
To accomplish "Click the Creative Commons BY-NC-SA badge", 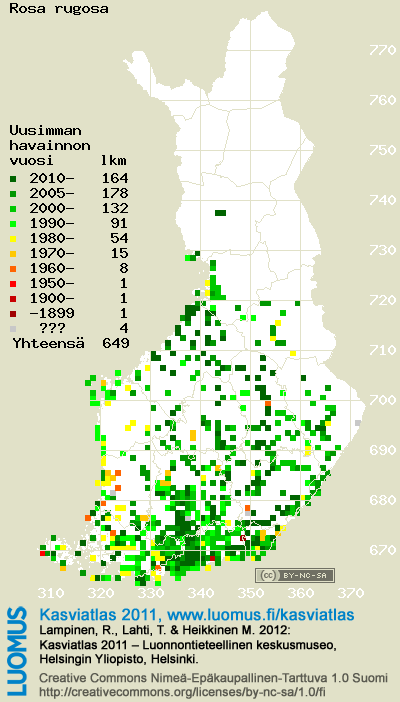I will [x=295, y=575].
